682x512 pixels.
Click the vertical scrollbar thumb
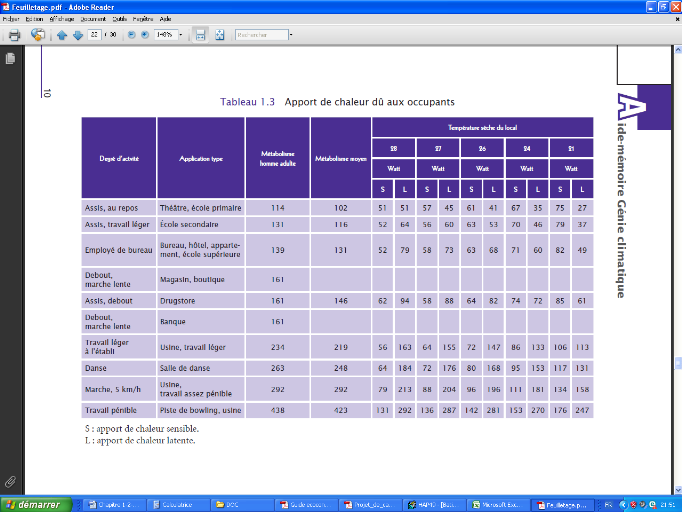(678, 363)
